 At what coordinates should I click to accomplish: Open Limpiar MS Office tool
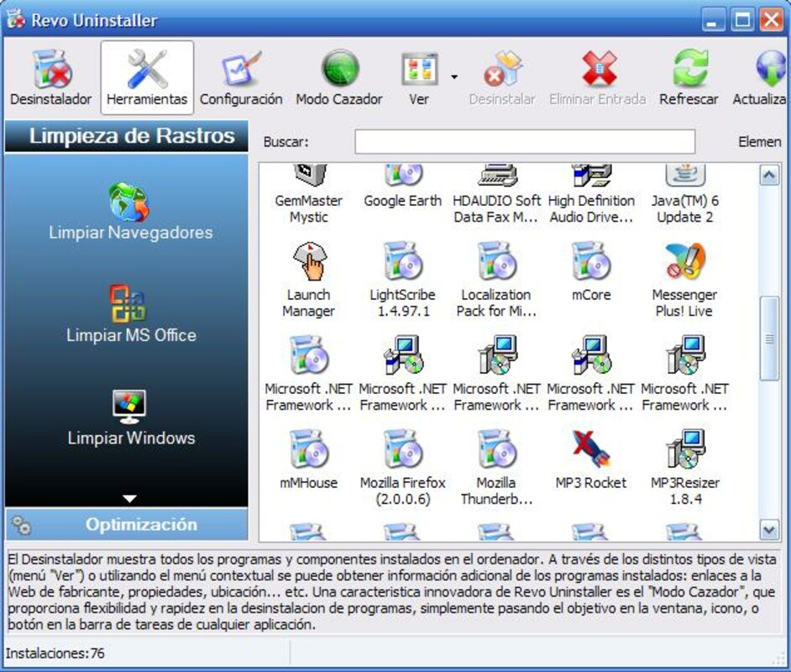[x=130, y=314]
